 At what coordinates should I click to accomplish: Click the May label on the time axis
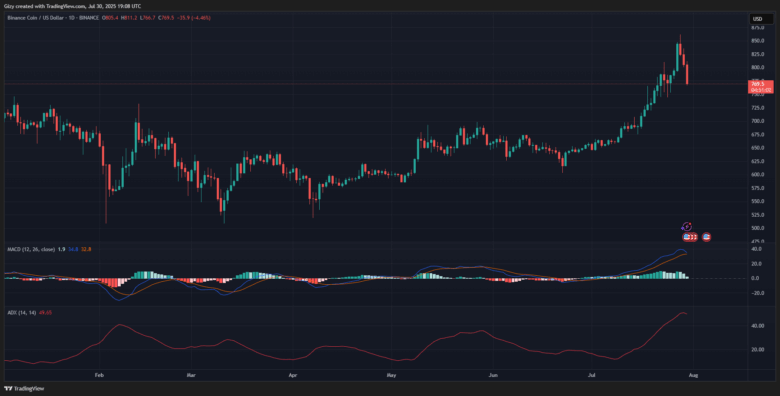click(391, 375)
